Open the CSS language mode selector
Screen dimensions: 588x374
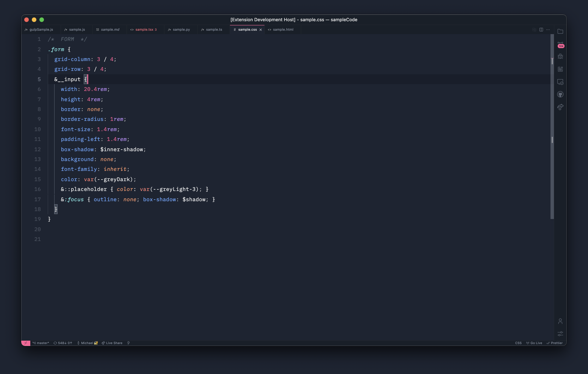coord(518,343)
